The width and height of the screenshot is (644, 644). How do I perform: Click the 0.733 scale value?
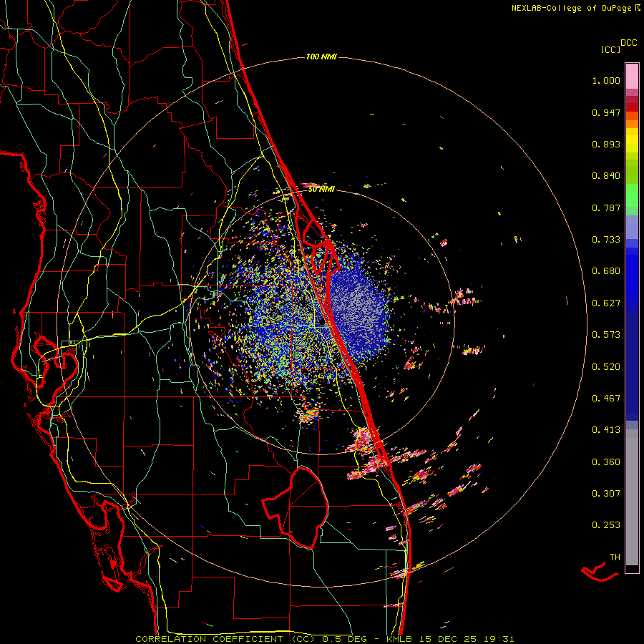pos(606,240)
